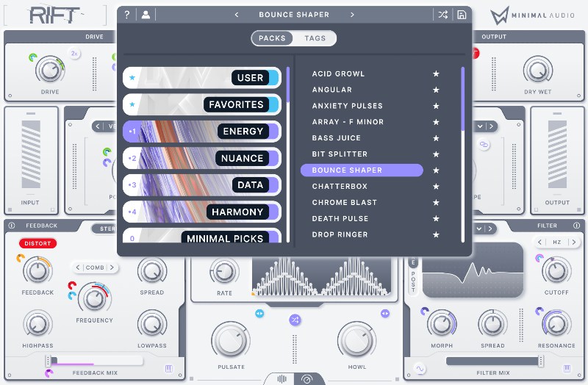
Task: Select previous feedback type left of COMB
Action: [78, 267]
